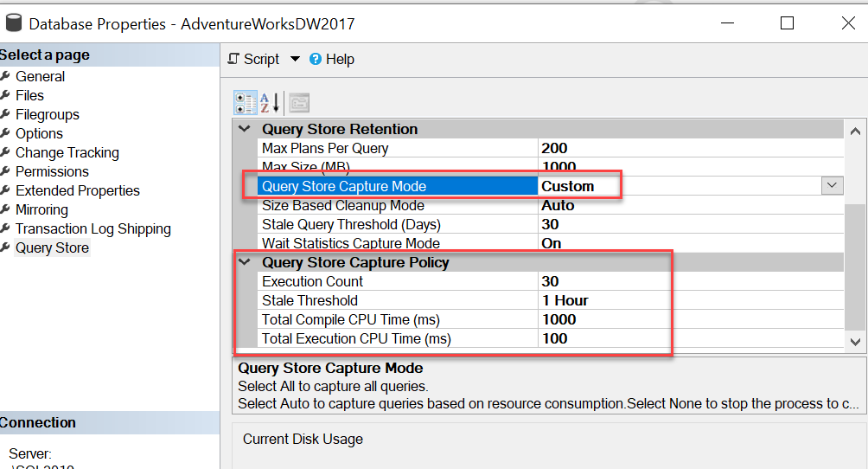Click the Total Execution CPU Time value 100
The image size is (868, 469).
555,338
